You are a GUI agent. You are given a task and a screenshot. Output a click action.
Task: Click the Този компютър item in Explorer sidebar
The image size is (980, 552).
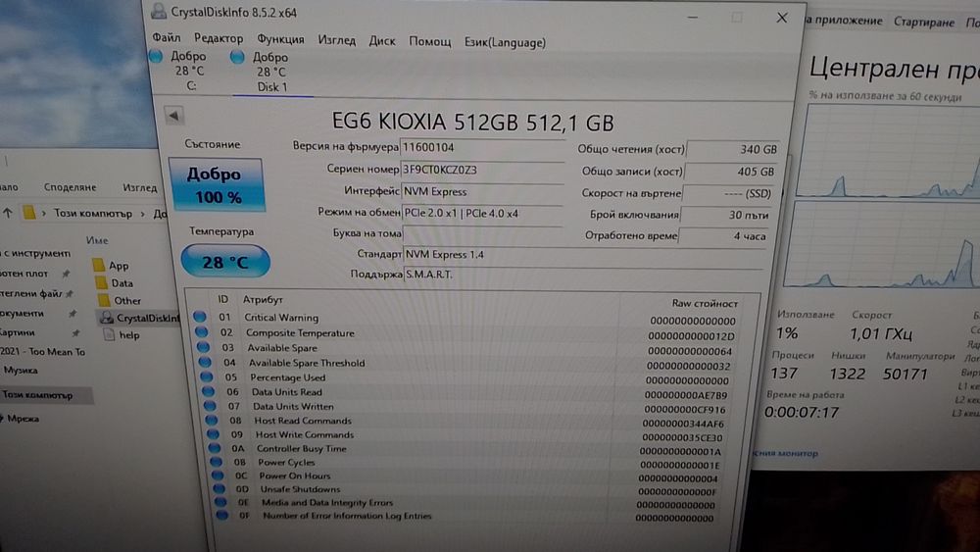37,395
